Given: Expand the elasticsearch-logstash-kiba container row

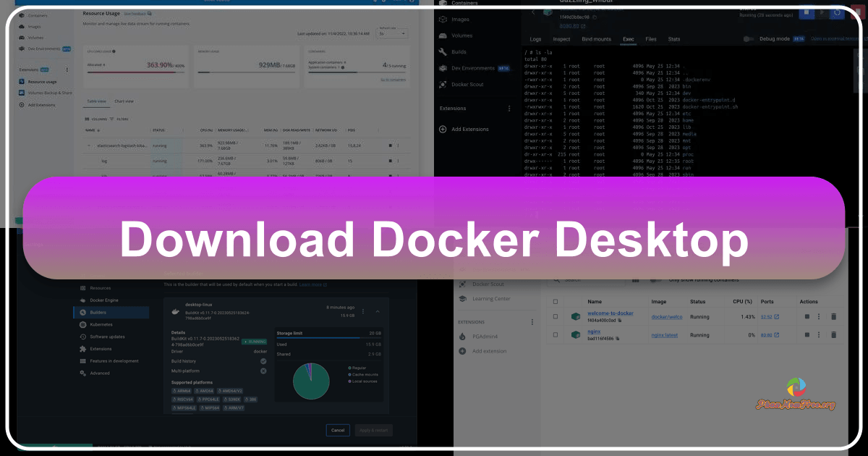Looking at the screenshot, I should point(89,145).
